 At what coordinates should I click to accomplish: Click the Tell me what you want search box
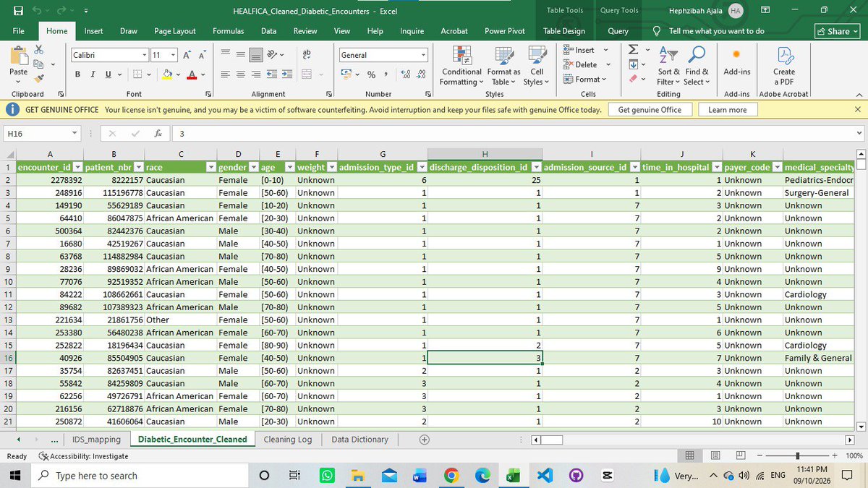(716, 31)
